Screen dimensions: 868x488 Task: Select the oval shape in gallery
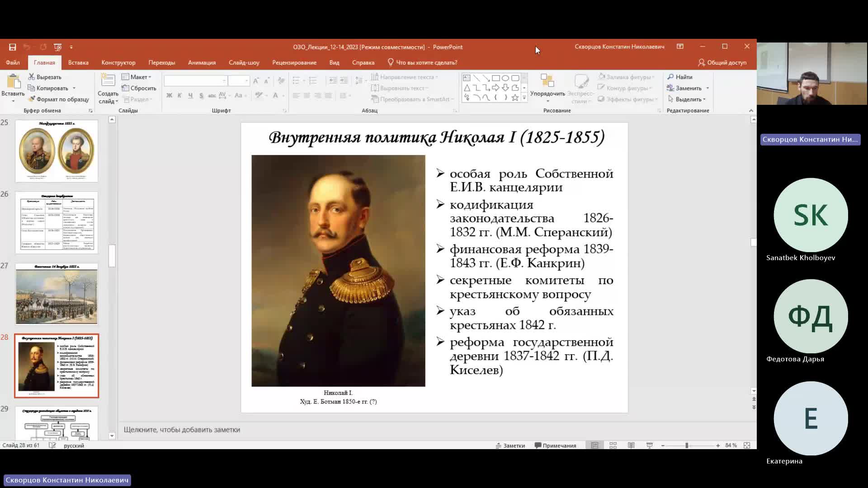tap(505, 78)
